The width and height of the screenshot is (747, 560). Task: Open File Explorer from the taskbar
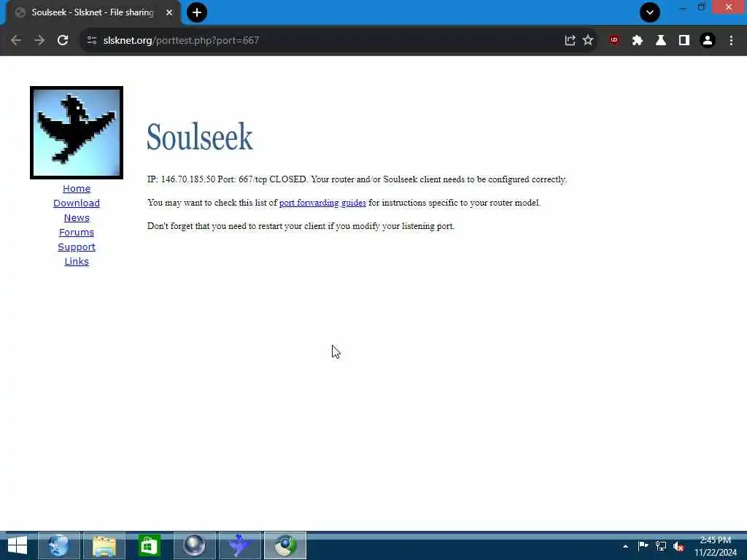coord(104,545)
